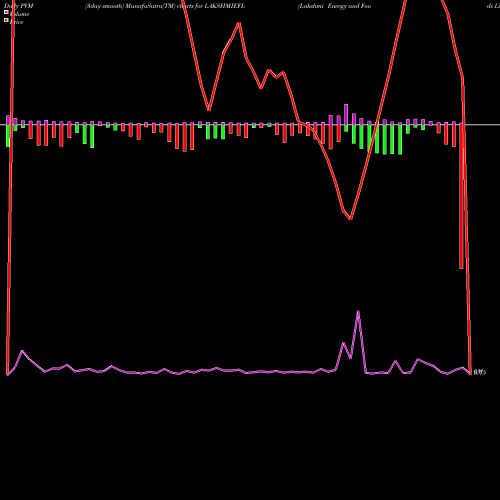Viewport: 500px width, 500px height.
Task: Click the end value label beside the volume line
Action: (x=480, y=372)
